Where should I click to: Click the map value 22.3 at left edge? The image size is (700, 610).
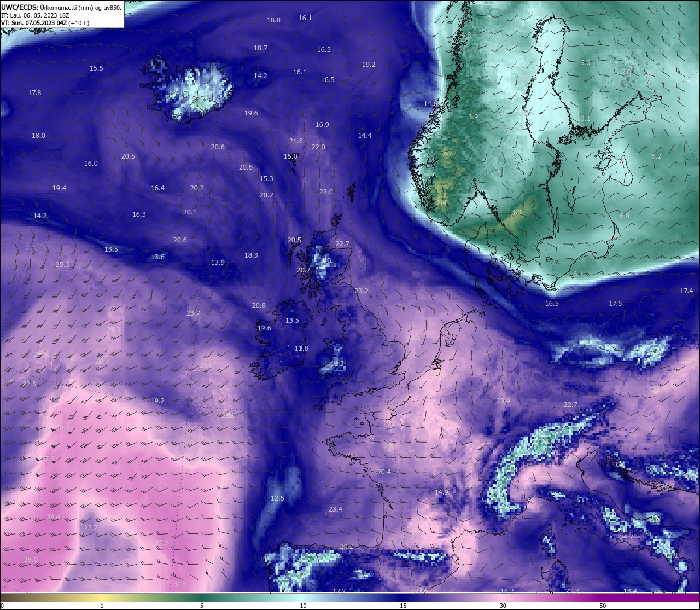29,384
